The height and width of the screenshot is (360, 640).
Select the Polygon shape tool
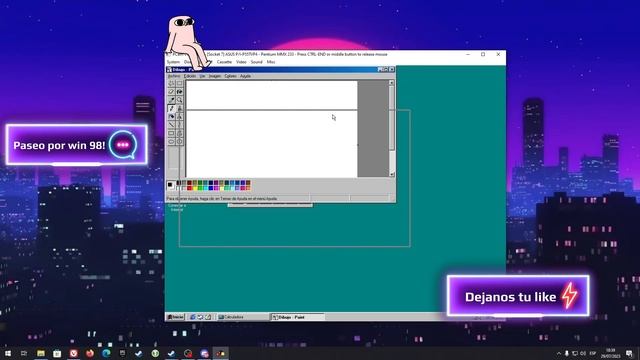pos(180,133)
